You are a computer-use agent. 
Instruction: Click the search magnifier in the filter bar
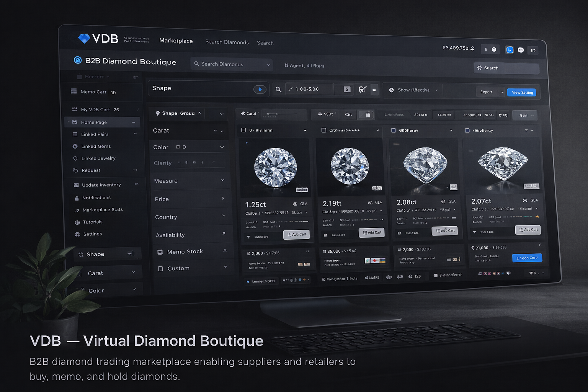tap(278, 89)
